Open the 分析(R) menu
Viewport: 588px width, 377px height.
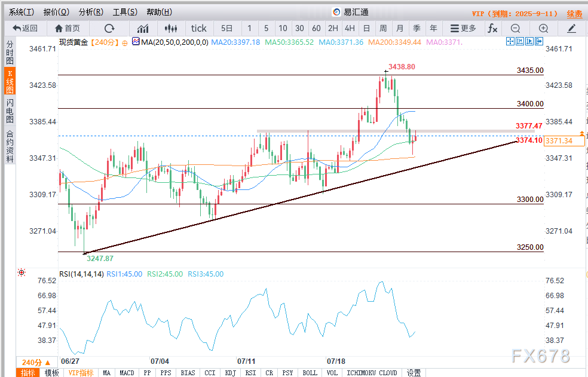click(x=91, y=12)
